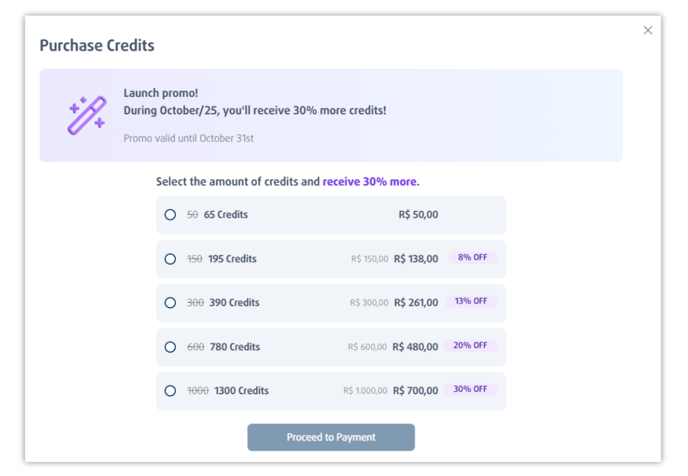Click the Launch promo banner heading

tap(161, 93)
